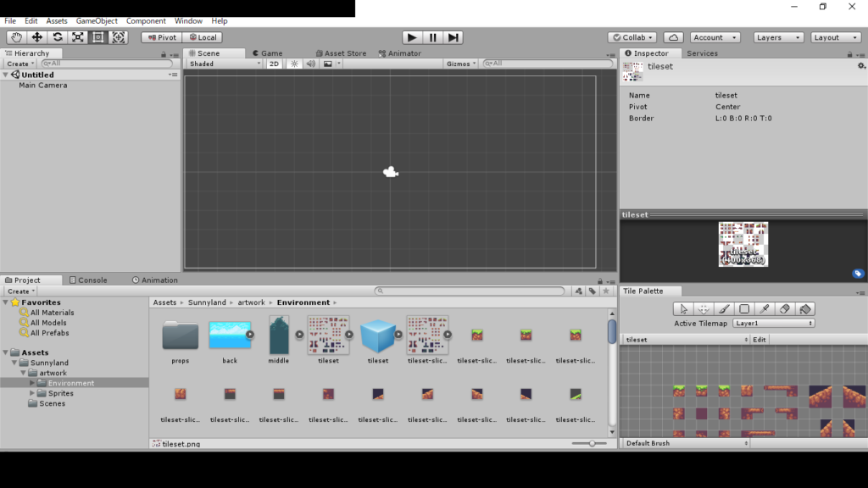Expand the Sprites folder in project tree

click(33, 393)
